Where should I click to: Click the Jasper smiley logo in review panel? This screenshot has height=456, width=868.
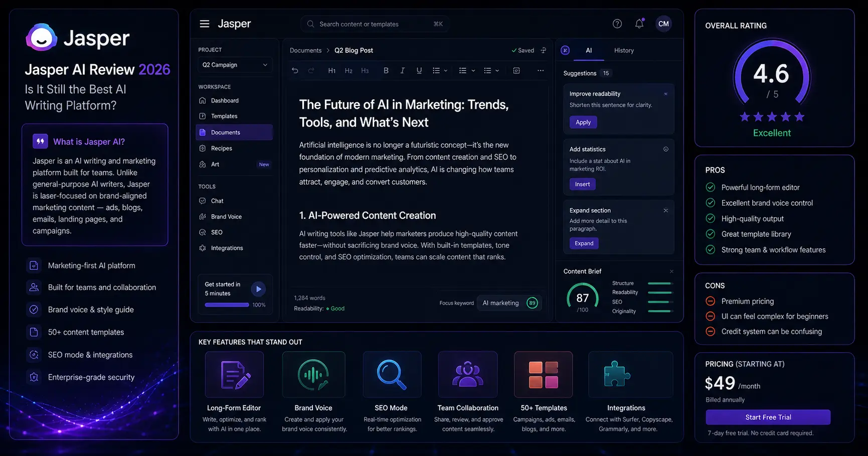[x=41, y=37]
